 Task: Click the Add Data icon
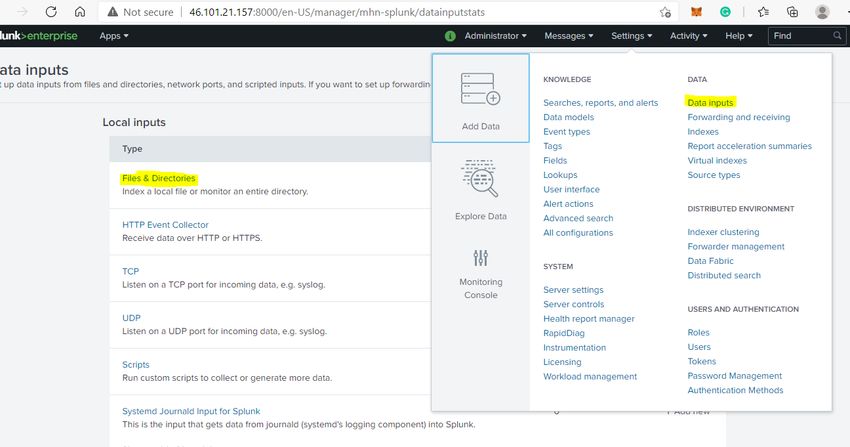click(481, 90)
